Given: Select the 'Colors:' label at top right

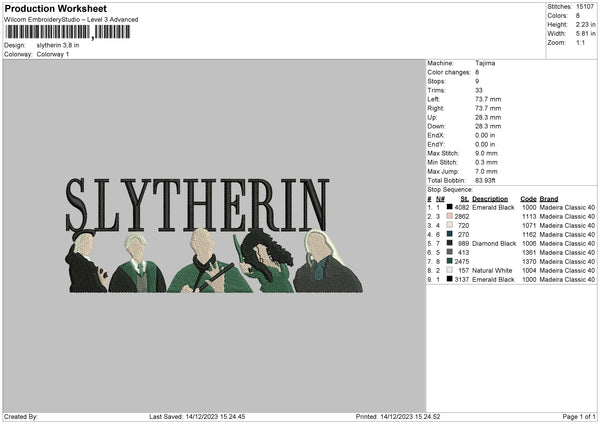Looking at the screenshot, I should click(x=557, y=16).
